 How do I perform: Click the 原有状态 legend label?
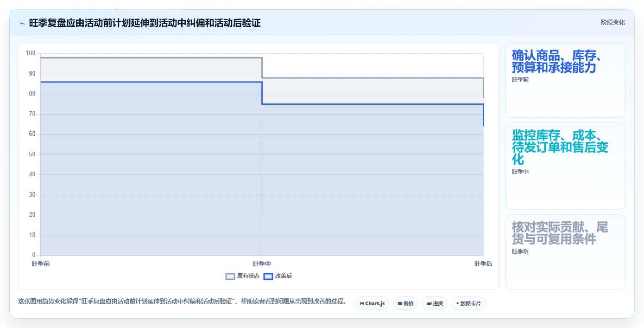[248, 276]
